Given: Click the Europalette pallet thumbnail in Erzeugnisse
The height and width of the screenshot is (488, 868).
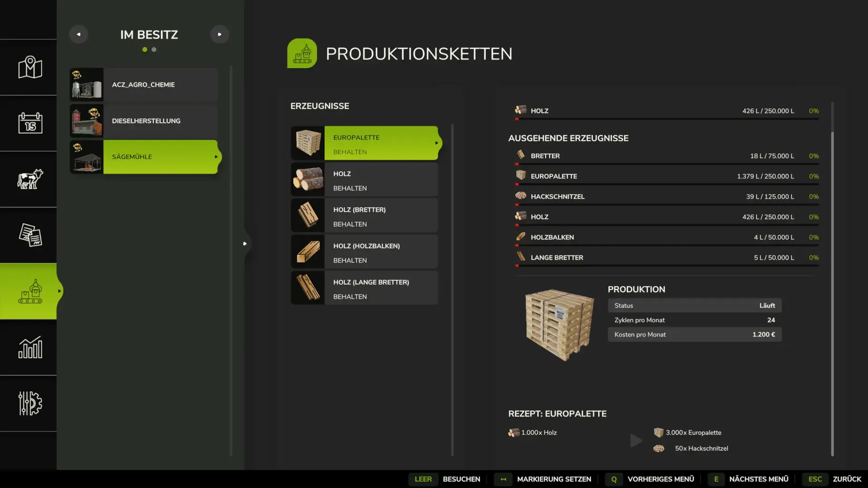Looking at the screenshot, I should pos(308,143).
